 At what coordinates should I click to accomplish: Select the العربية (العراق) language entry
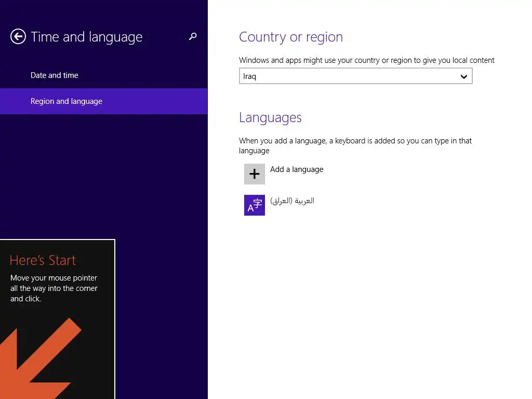coord(292,201)
